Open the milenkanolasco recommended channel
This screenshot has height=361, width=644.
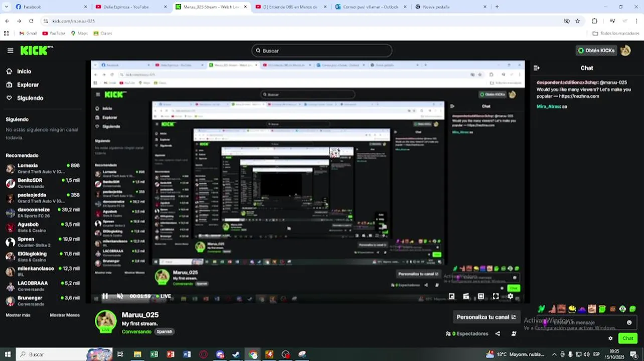point(43,271)
